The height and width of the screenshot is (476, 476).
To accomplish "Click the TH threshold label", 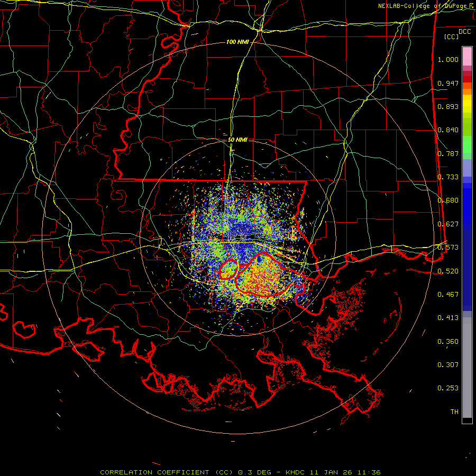I will point(454,412).
